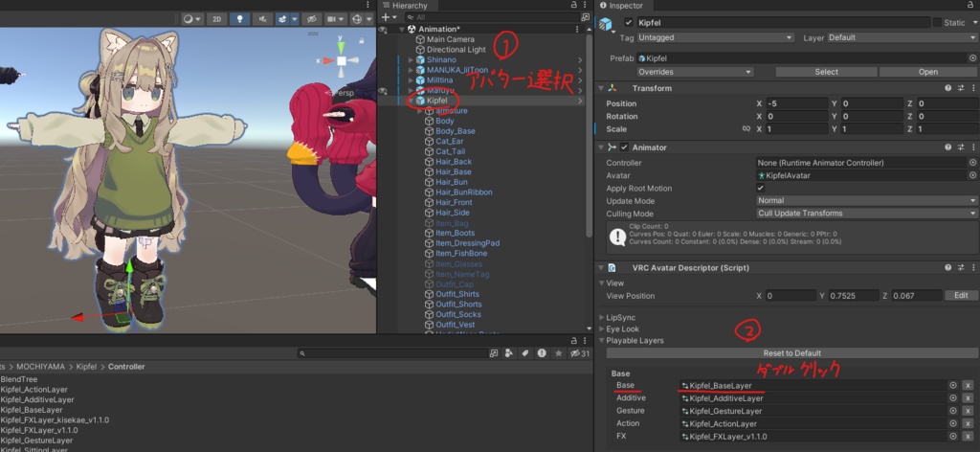
Task: Open the Layer dropdown showing Default
Action: [x=902, y=37]
